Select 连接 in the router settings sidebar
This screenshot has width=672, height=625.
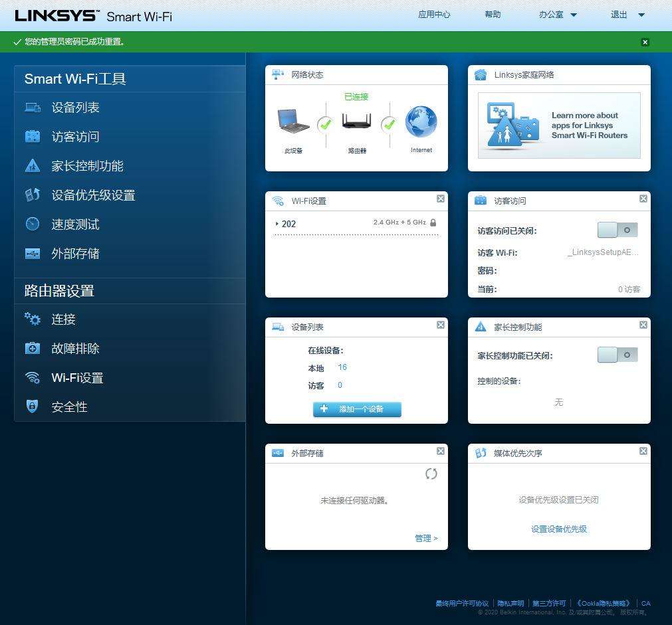point(63,319)
